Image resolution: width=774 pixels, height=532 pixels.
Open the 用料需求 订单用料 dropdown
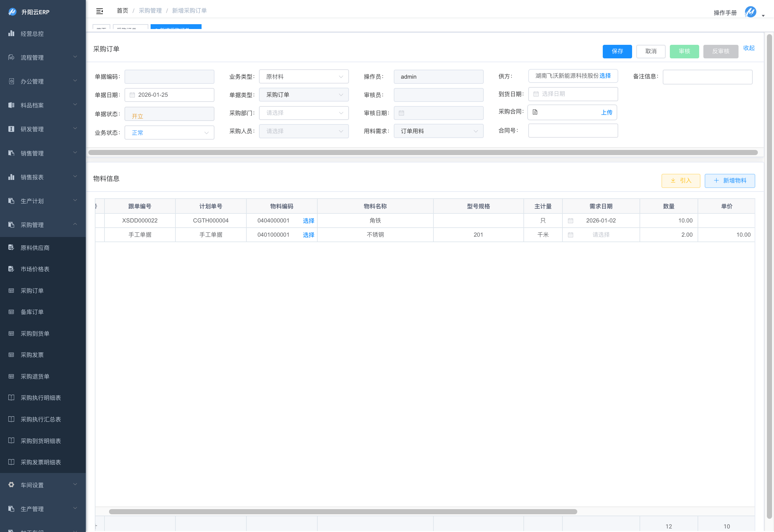[438, 131]
